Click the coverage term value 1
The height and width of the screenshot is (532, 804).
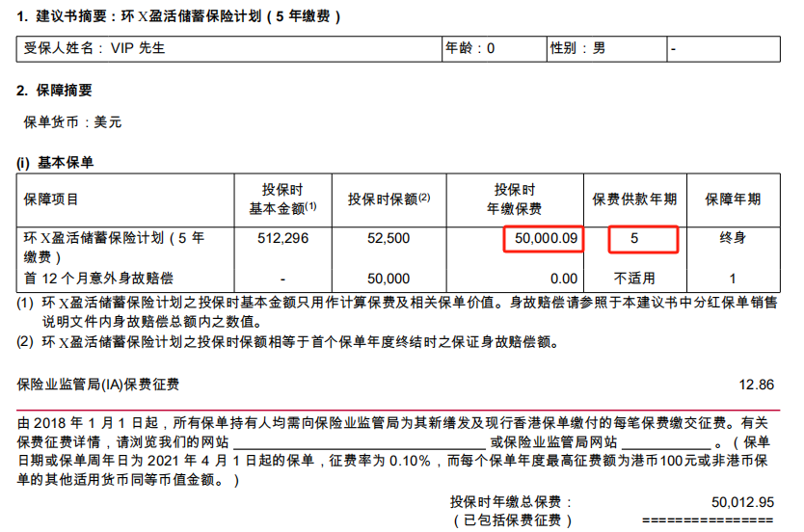[x=733, y=279]
